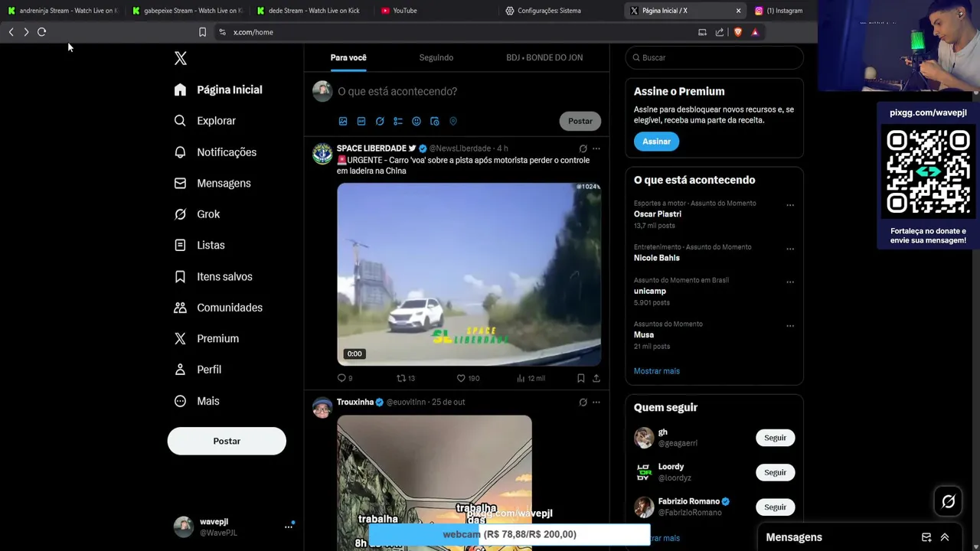Open Premium in the sidebar
980x551 pixels.
(206, 338)
